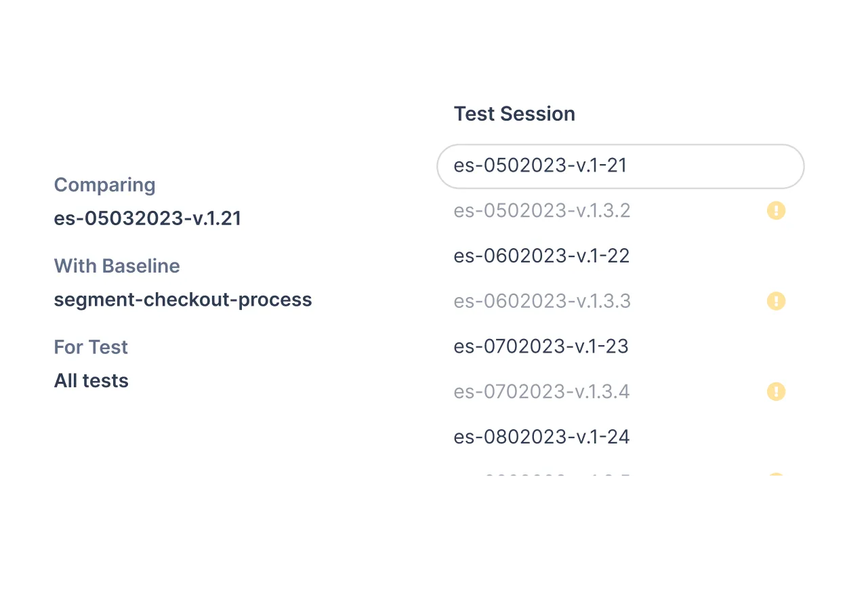Select session es-0602023-v.1-22 from the list
Image resolution: width=868 pixels, height=613 pixels.
click(x=541, y=256)
